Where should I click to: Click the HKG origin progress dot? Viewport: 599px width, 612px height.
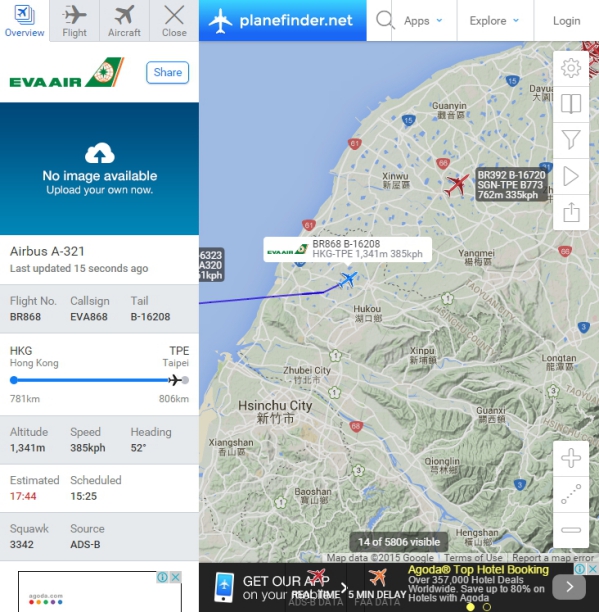click(x=14, y=380)
